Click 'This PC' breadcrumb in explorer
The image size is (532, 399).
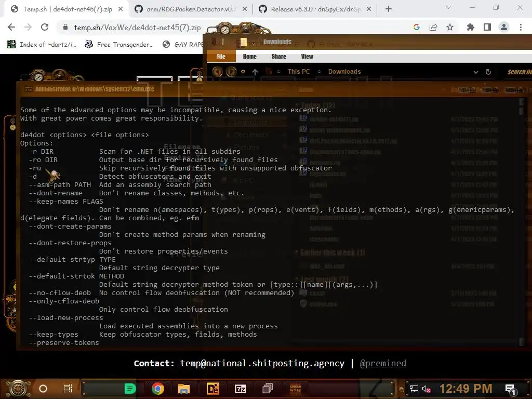coord(299,72)
